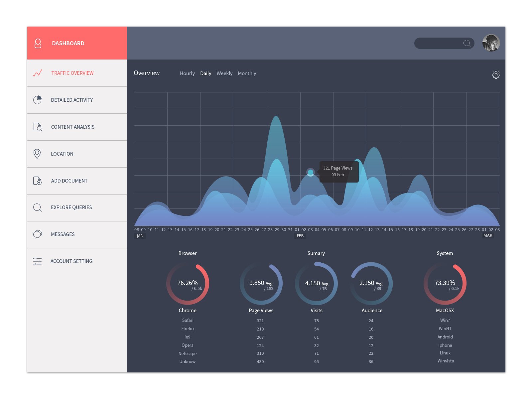Click the Content Analysis document-search icon
The height and width of the screenshot is (399, 532).
[x=38, y=127]
